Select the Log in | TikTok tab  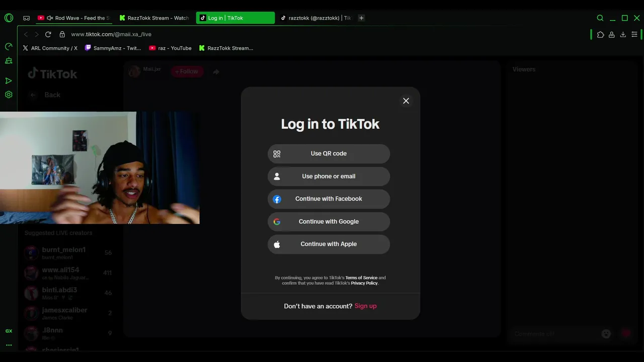(235, 18)
